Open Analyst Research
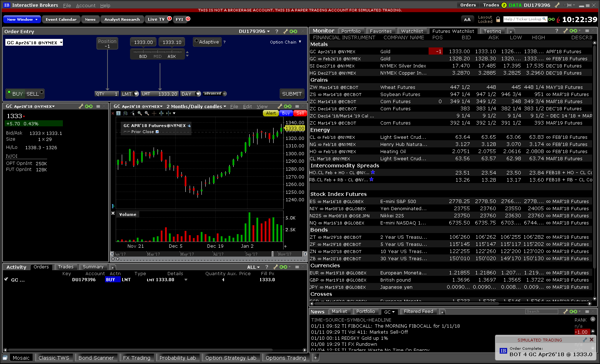The width and height of the screenshot is (600, 364). point(122,19)
